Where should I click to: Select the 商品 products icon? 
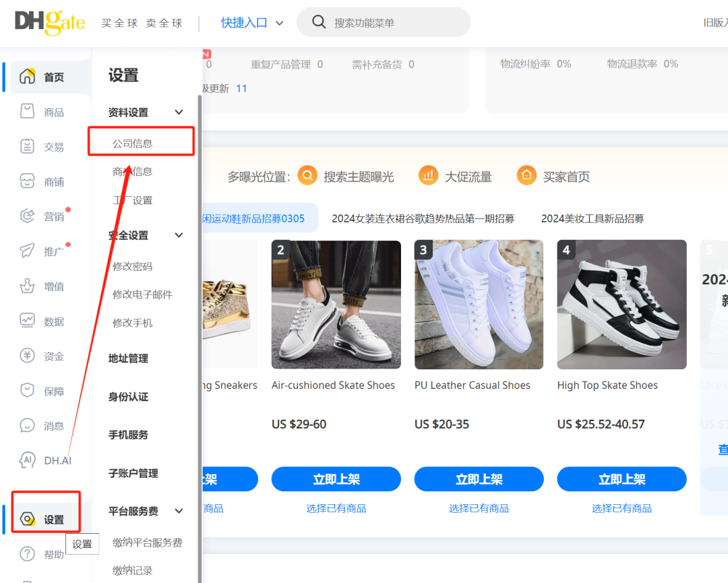[x=26, y=111]
